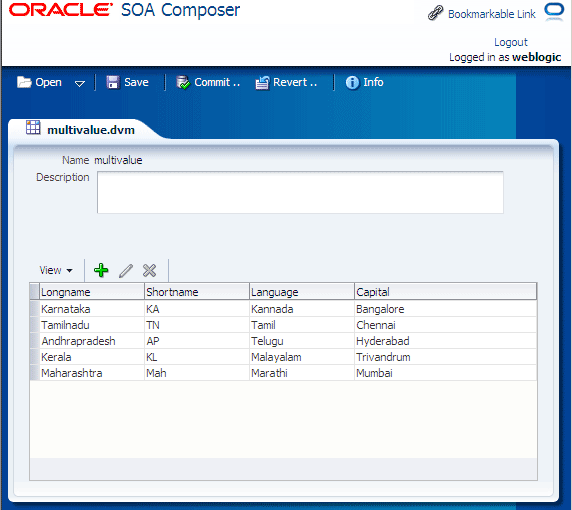Select the Karnataka cell
The width and height of the screenshot is (572, 510).
pyautogui.click(x=92, y=309)
